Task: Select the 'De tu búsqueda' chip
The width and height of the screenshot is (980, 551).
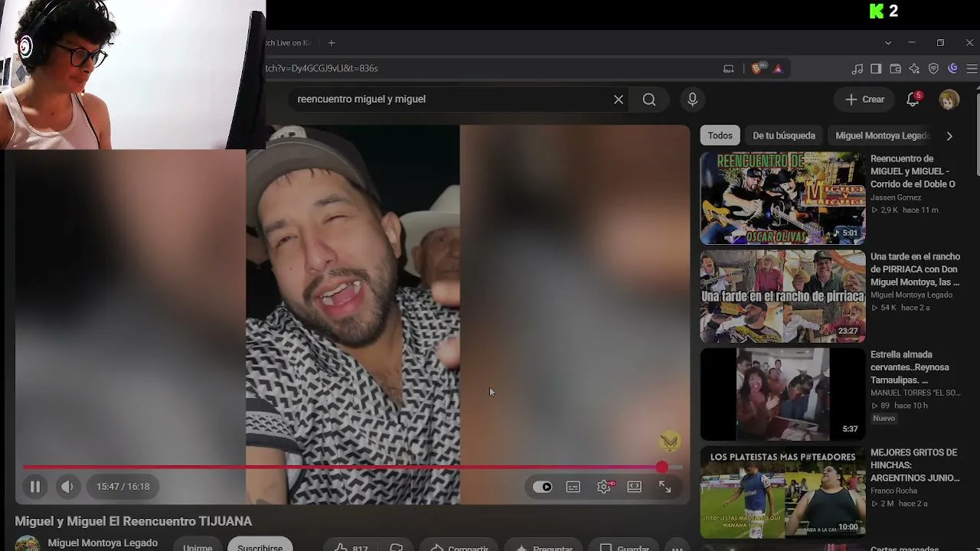Action: tap(784, 135)
